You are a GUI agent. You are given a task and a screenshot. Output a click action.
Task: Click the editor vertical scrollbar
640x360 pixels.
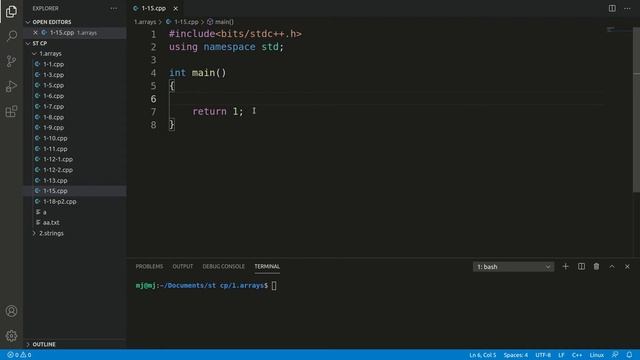pos(636,110)
